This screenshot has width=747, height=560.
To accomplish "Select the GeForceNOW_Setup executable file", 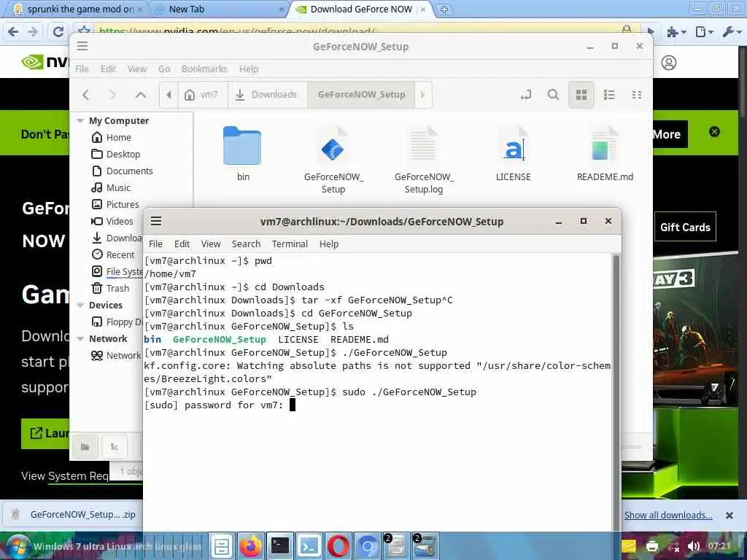I will pos(333,160).
